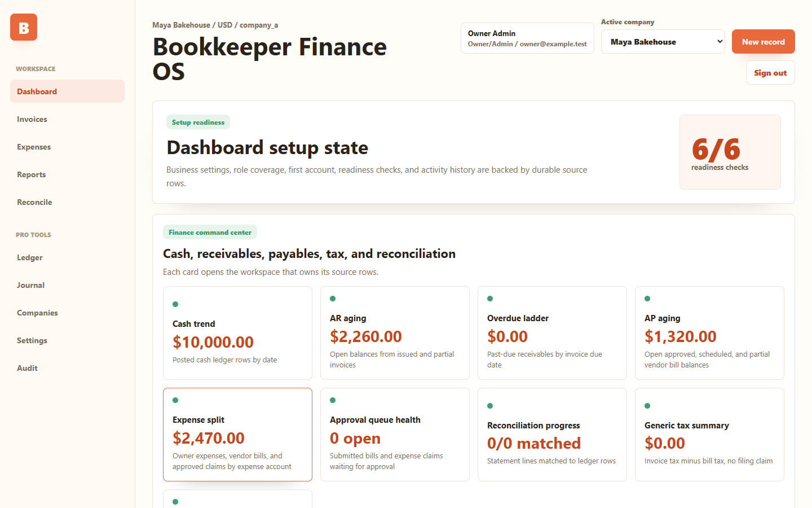Click the '0/0 matched' text
The width and height of the screenshot is (812, 508).
[x=534, y=444]
